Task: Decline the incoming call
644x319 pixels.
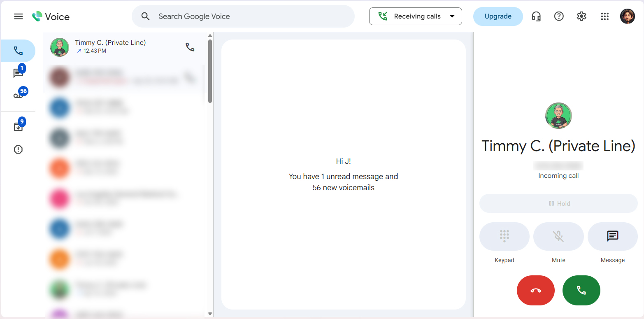Action: (536, 291)
